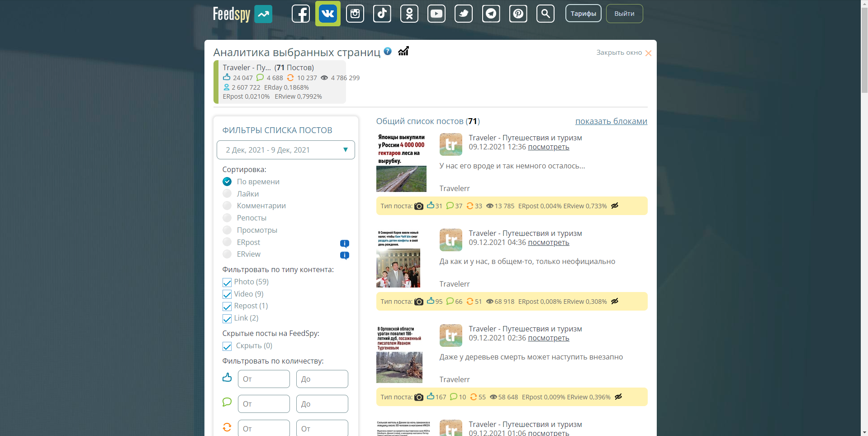Image resolution: width=868 pixels, height=436 pixels.
Task: Open the date range dropdown
Action: tap(286, 150)
